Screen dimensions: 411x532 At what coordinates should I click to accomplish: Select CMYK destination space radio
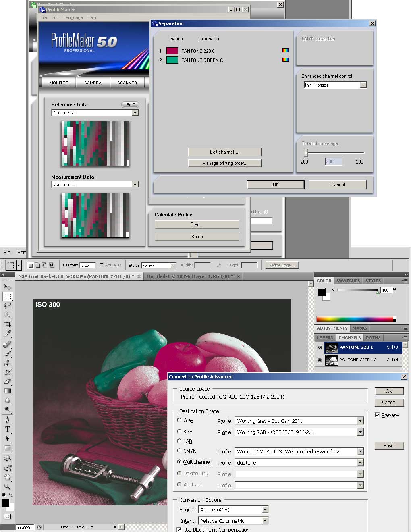pos(179,451)
